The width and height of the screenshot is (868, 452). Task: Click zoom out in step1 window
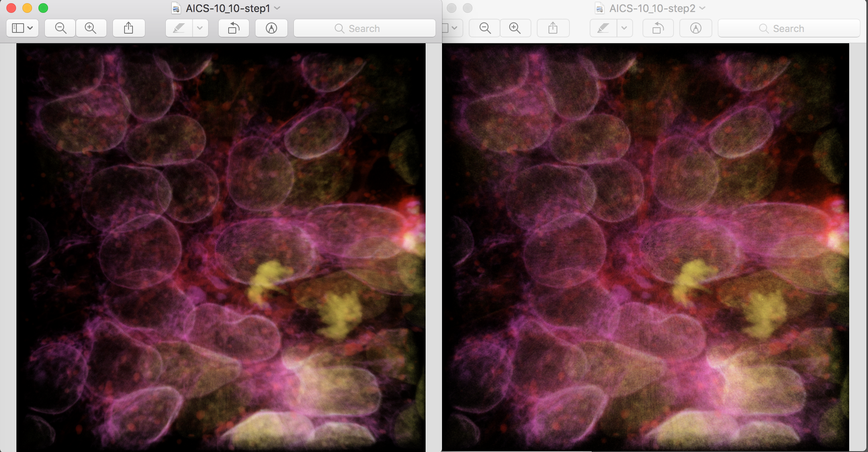[60, 28]
